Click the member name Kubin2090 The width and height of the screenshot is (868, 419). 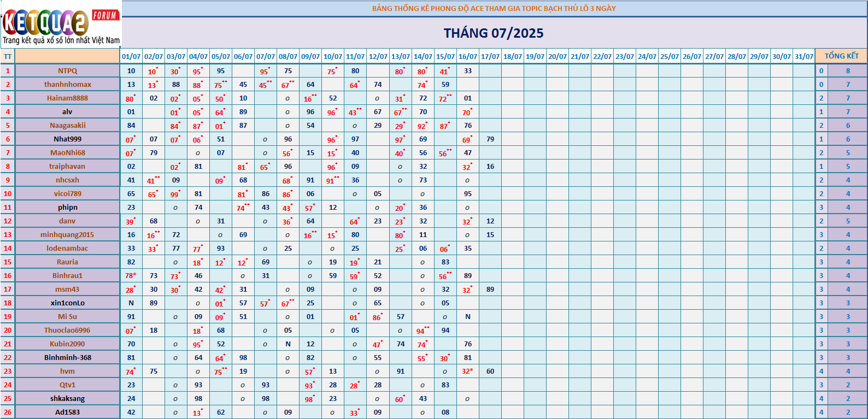click(68, 344)
